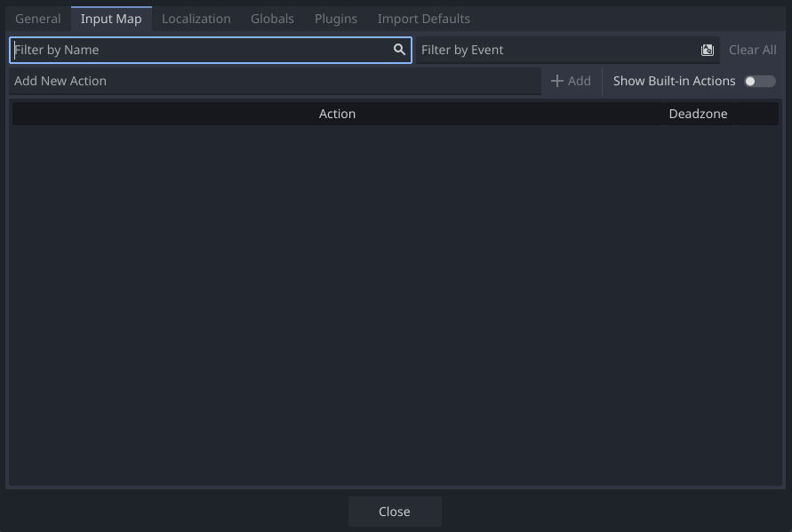Click the Add New Action field
Image resolution: width=792 pixels, height=532 pixels.
[x=267, y=81]
